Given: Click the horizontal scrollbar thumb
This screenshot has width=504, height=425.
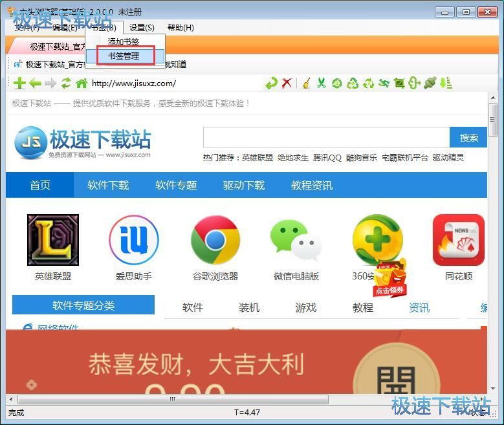Looking at the screenshot, I should coord(173,399).
